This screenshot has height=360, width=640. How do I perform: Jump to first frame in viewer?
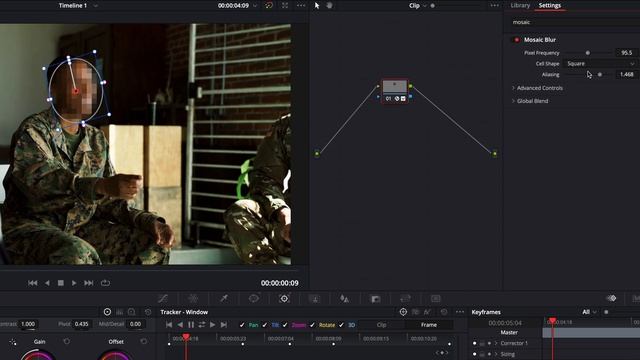point(33,283)
